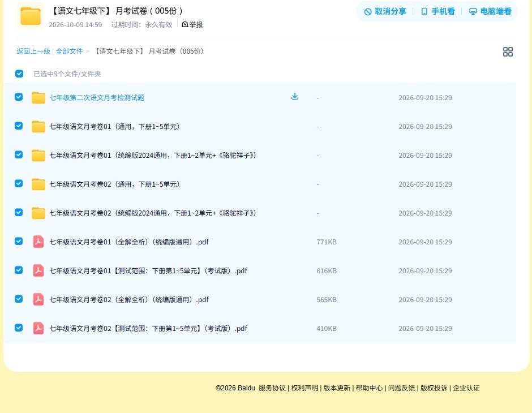Image resolution: width=532 pixels, height=413 pixels.
Task: Open folder name 七年级第二次语文月考检测试题
Action: click(97, 98)
